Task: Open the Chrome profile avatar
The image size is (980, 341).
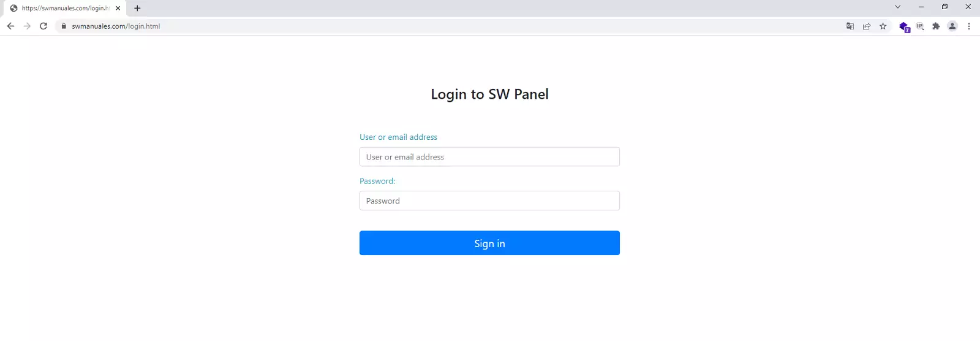Action: 952,26
